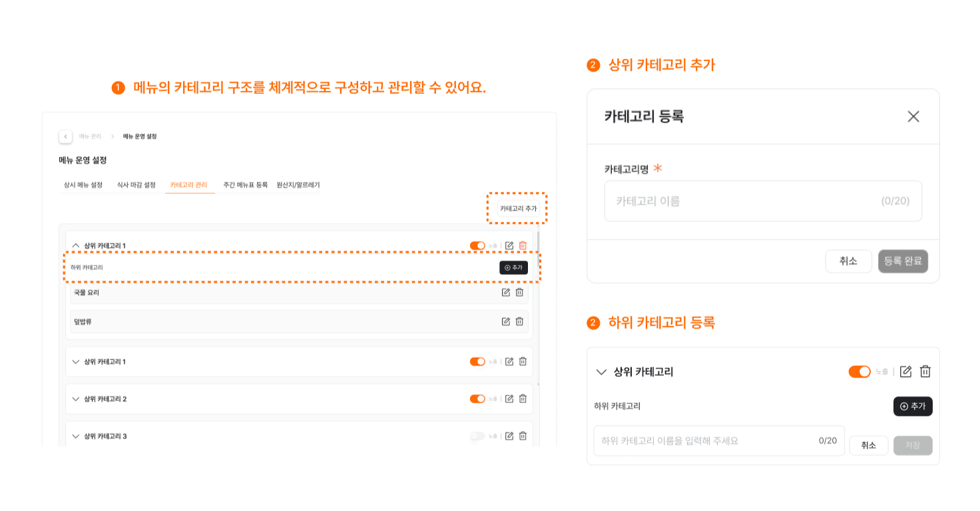
Task: Enable 노출 for 상위 카테고리 3
Action: (x=477, y=436)
